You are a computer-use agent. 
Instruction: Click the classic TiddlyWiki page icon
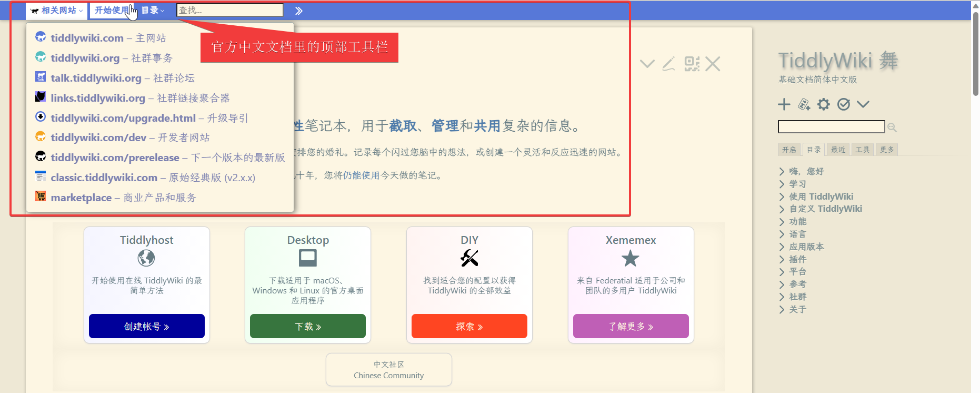[x=41, y=176]
